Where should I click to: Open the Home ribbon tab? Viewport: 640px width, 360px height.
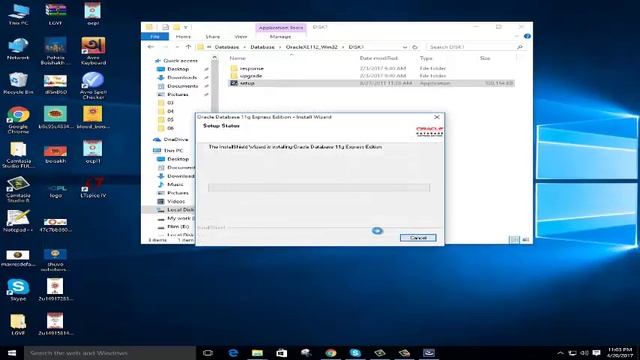click(183, 37)
